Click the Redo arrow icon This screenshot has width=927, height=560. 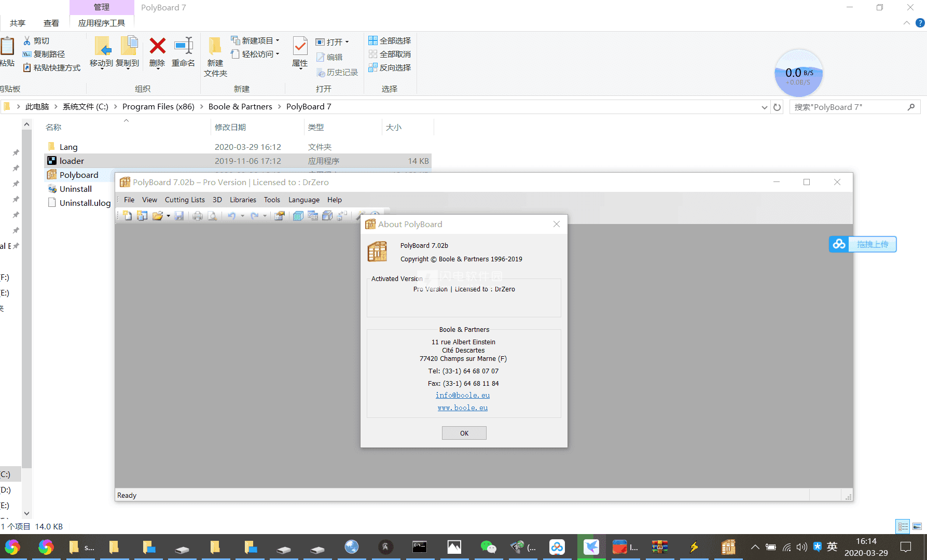[254, 216]
